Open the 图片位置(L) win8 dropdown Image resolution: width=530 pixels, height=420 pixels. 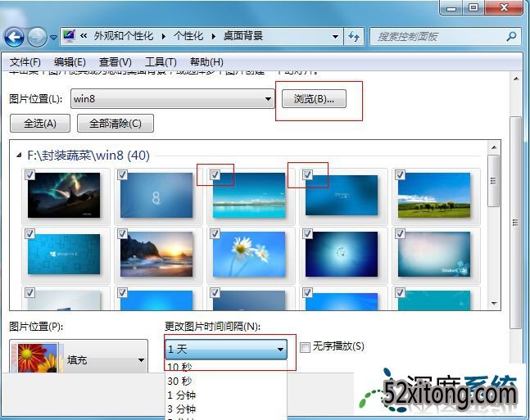coord(172,99)
